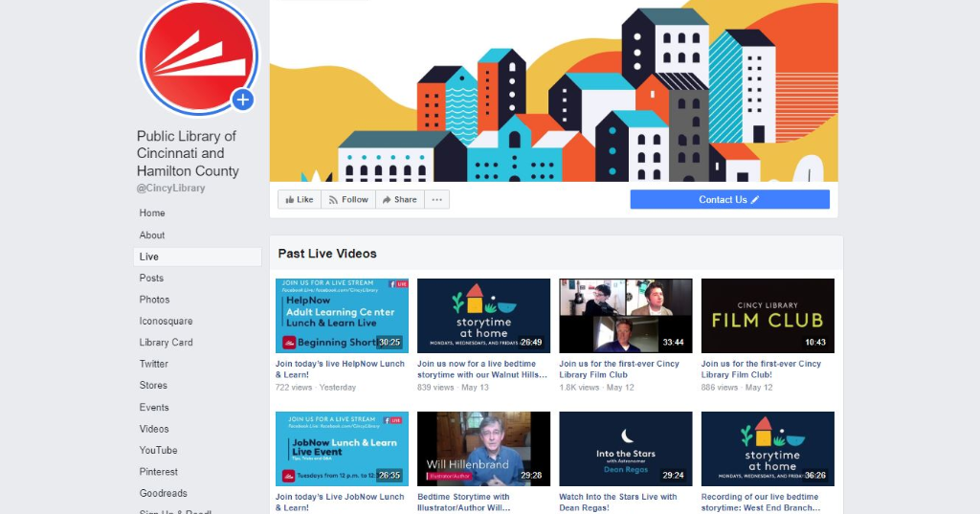Click the Follow button

pyautogui.click(x=348, y=199)
